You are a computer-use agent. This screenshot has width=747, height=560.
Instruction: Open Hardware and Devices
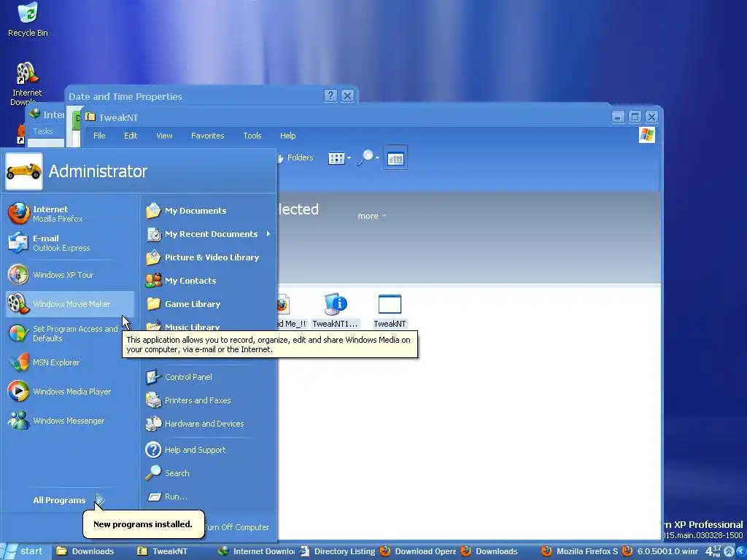click(208, 424)
